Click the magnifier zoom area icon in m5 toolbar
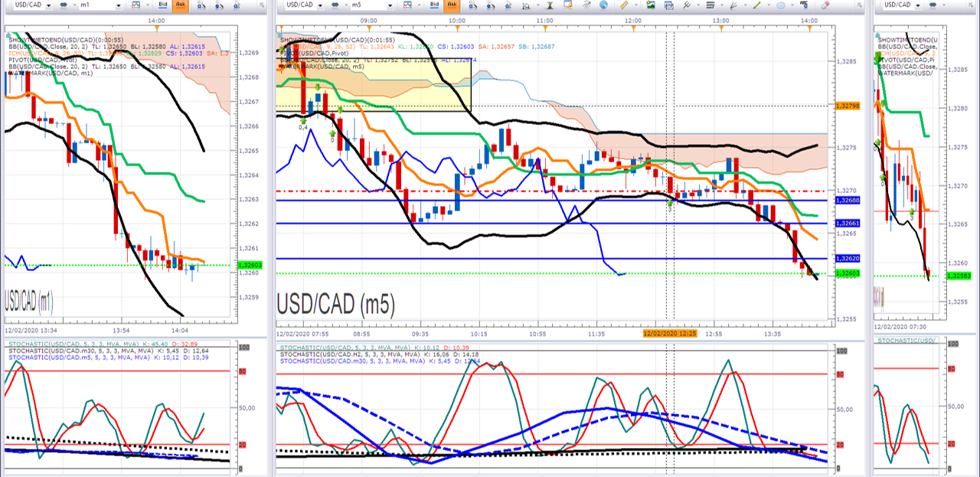 (526, 5)
